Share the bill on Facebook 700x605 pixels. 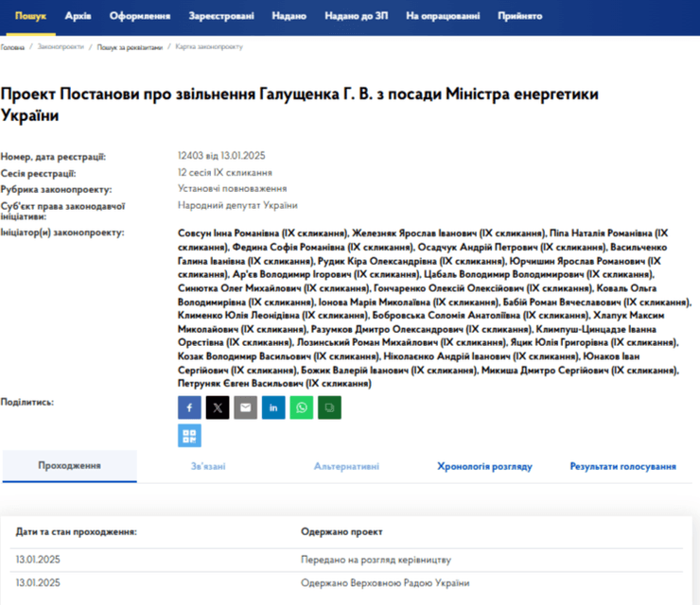[x=189, y=407]
